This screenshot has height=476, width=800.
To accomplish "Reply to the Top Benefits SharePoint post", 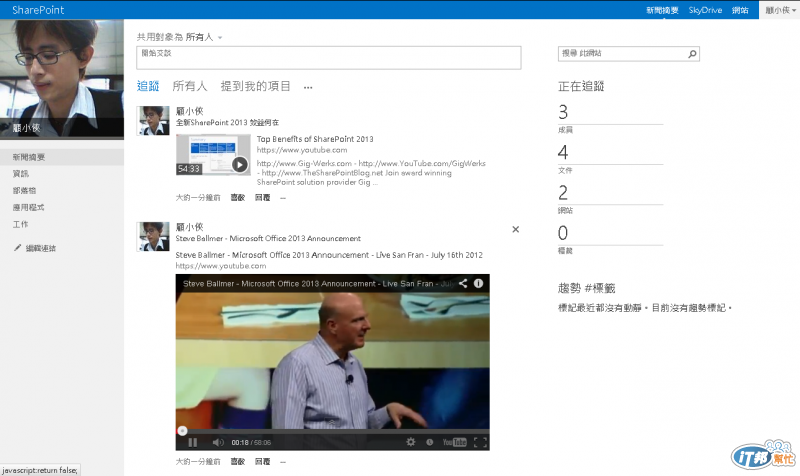I will [x=263, y=198].
